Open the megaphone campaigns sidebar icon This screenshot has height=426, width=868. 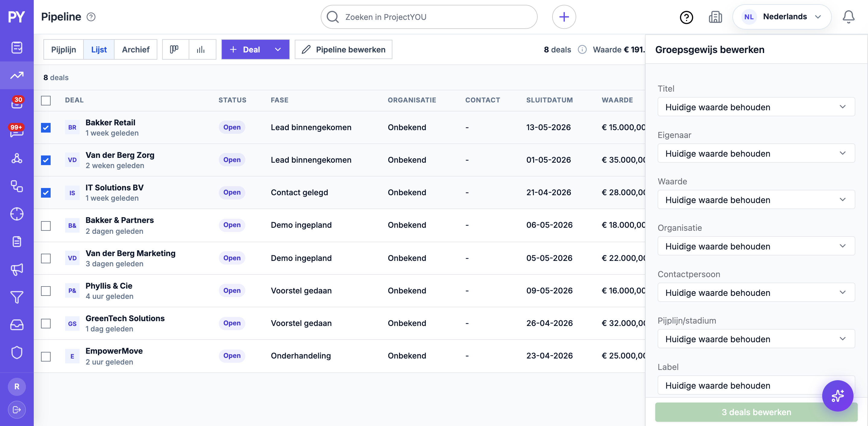click(17, 269)
